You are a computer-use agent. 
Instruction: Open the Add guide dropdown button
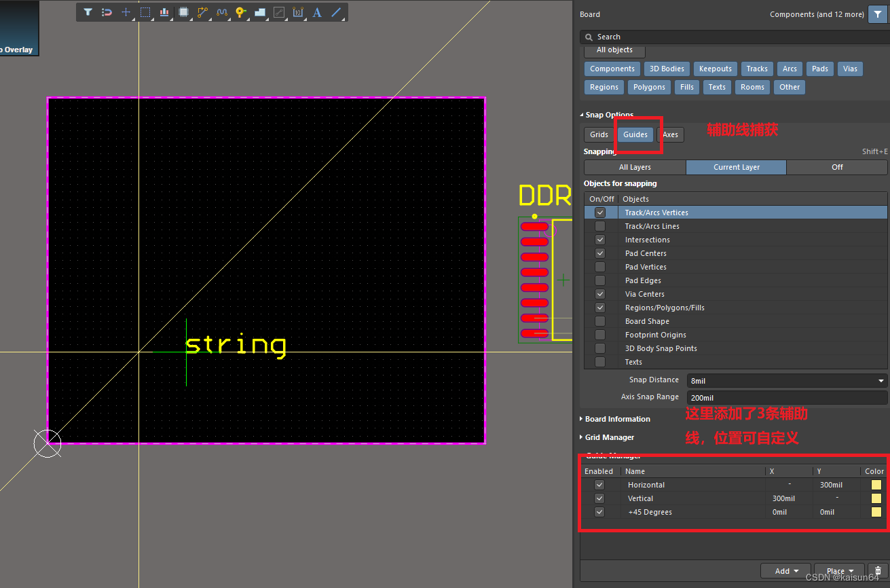click(x=785, y=571)
